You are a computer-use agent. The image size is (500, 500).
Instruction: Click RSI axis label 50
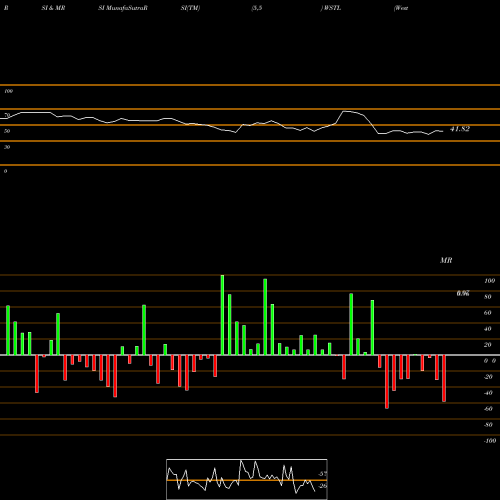7,131
